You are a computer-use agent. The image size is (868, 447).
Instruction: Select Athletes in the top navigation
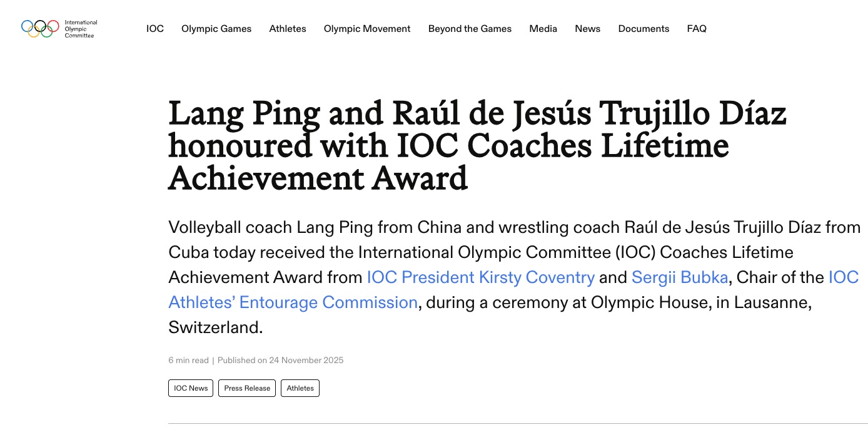288,29
